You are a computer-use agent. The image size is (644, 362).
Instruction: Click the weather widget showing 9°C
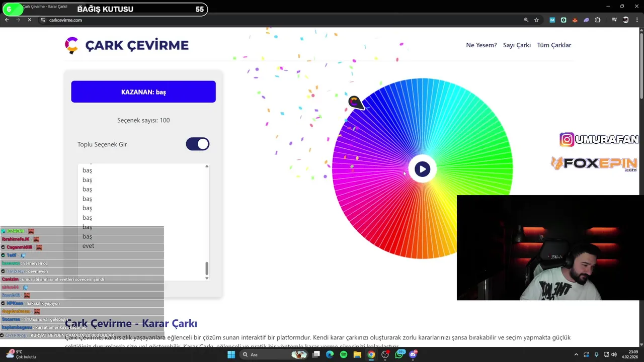21,354
